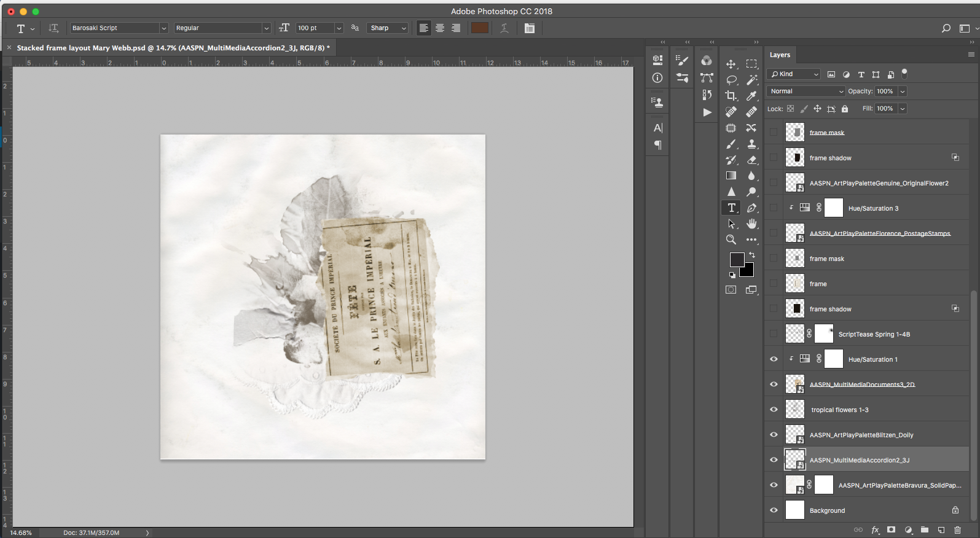Image resolution: width=980 pixels, height=538 pixels.
Task: Hide the AASPN_ArtPlayPaletteBlitzen_Doily layer
Action: 774,435
